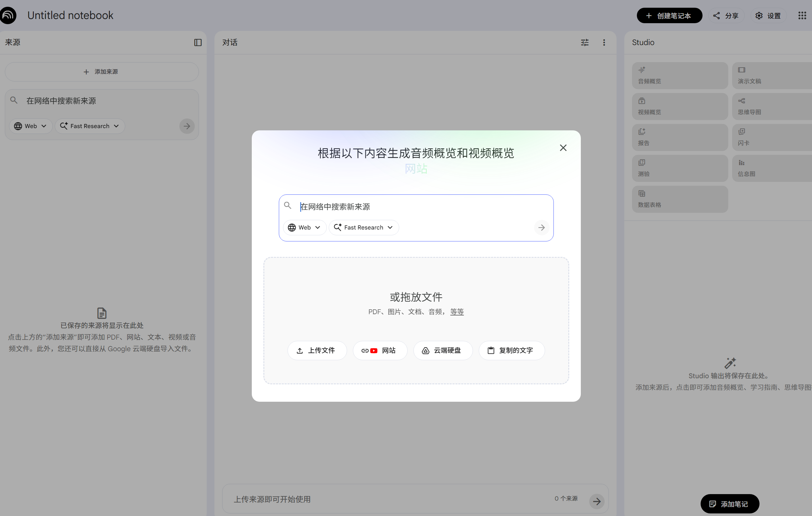This screenshot has width=812, height=516.
Task: Open the Google apps grid menu
Action: 802,15
